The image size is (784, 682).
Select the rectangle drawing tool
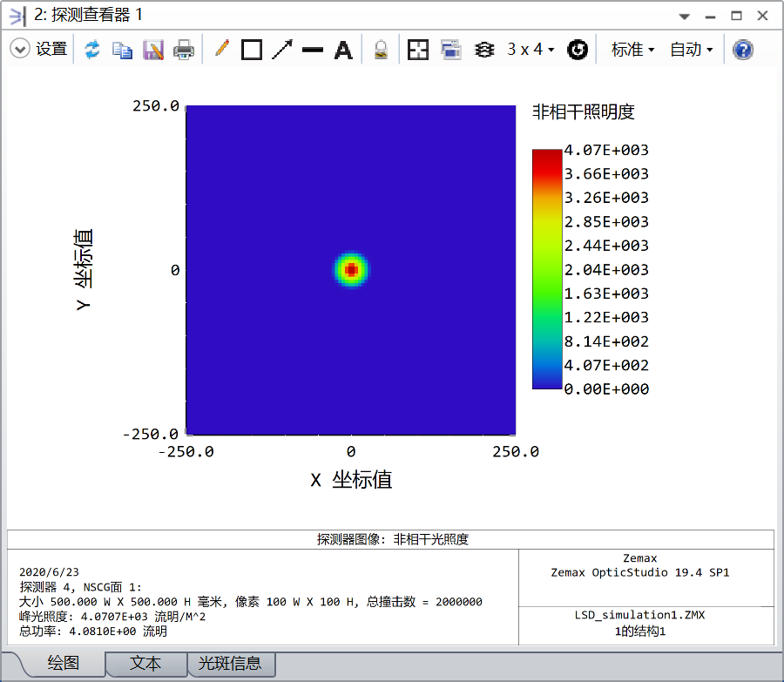(252, 50)
